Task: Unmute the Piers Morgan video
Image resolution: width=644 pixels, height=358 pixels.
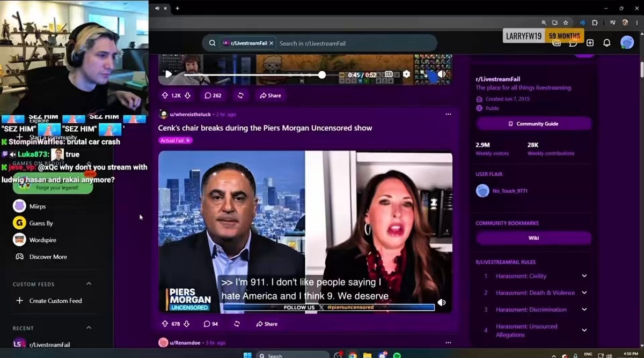Action: (x=442, y=302)
